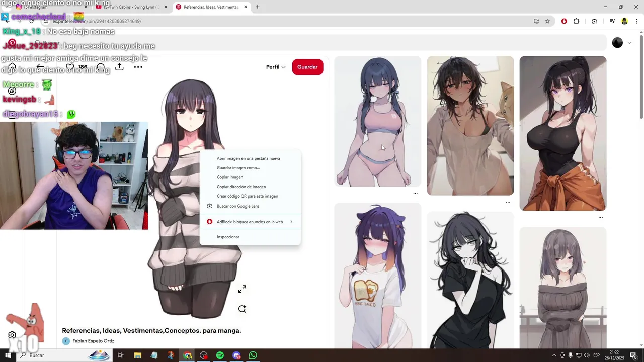Click the volume icon in system tray
The height and width of the screenshot is (362, 644).
coord(586,355)
